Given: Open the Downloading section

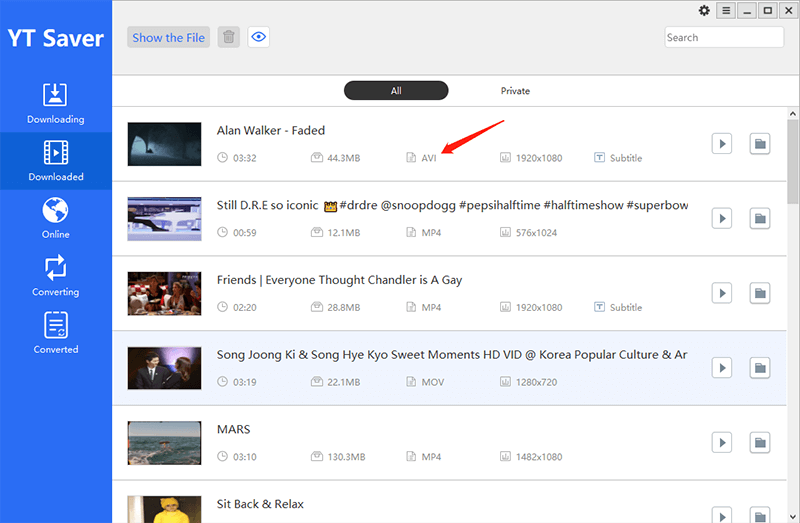Looking at the screenshot, I should click(x=56, y=104).
